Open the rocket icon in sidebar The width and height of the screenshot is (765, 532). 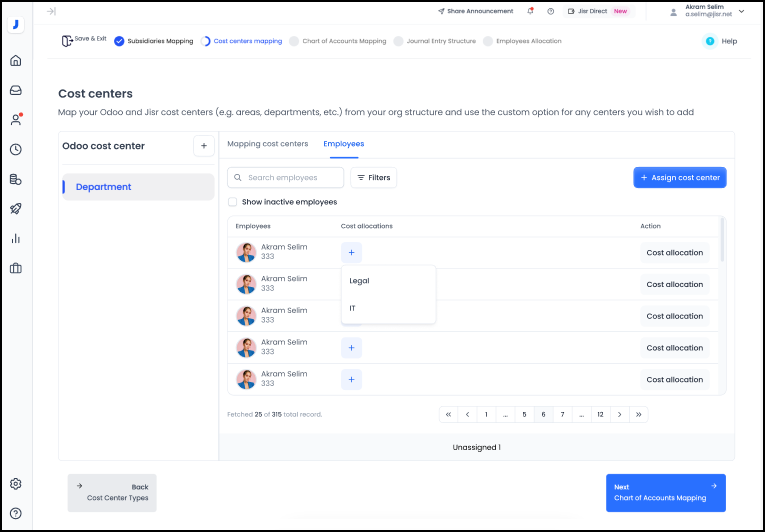click(x=15, y=209)
